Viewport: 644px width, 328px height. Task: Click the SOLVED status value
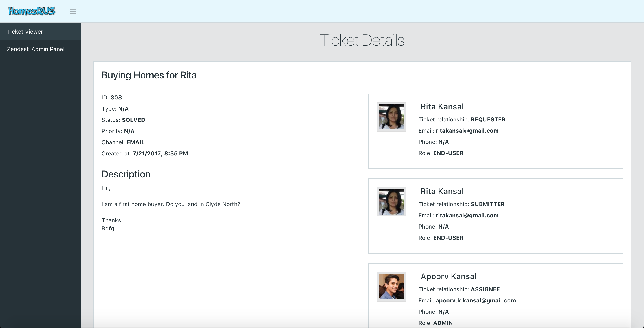(x=134, y=120)
